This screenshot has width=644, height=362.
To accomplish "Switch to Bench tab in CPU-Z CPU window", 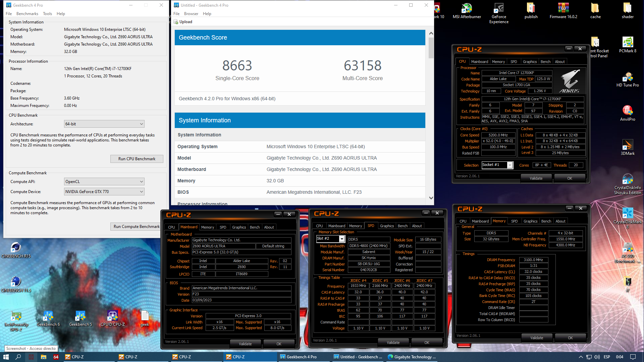I will 545,62.
